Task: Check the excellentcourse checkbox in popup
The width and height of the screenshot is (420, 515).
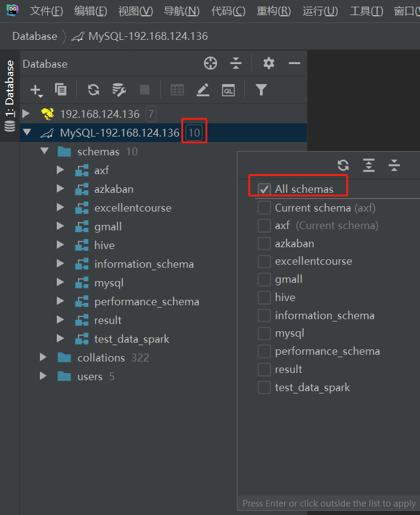Action: (x=264, y=262)
